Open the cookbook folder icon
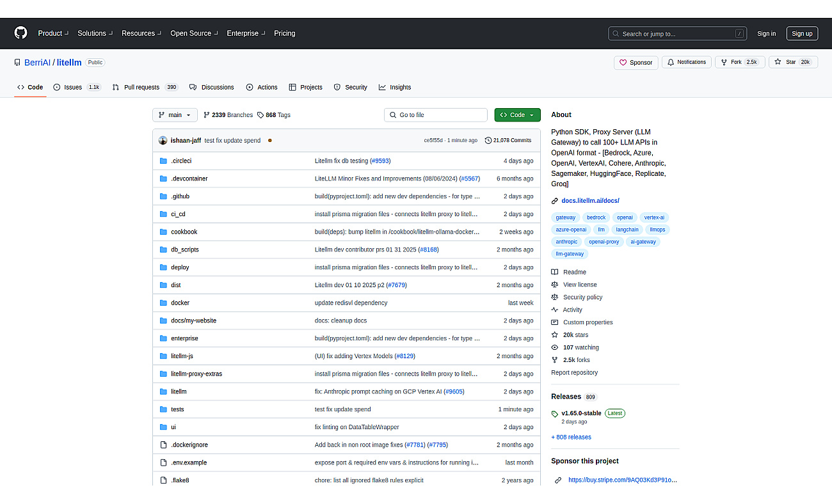This screenshot has height=504, width=832. 163,232
